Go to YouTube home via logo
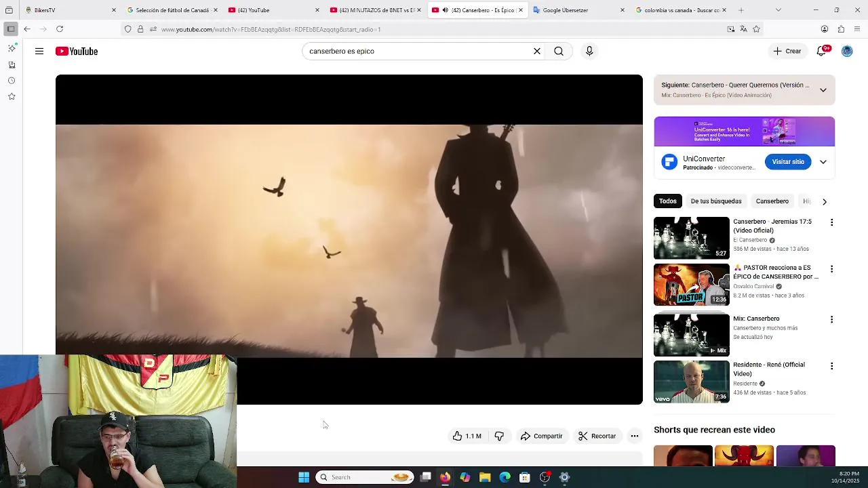The height and width of the screenshot is (488, 868). coord(77,52)
